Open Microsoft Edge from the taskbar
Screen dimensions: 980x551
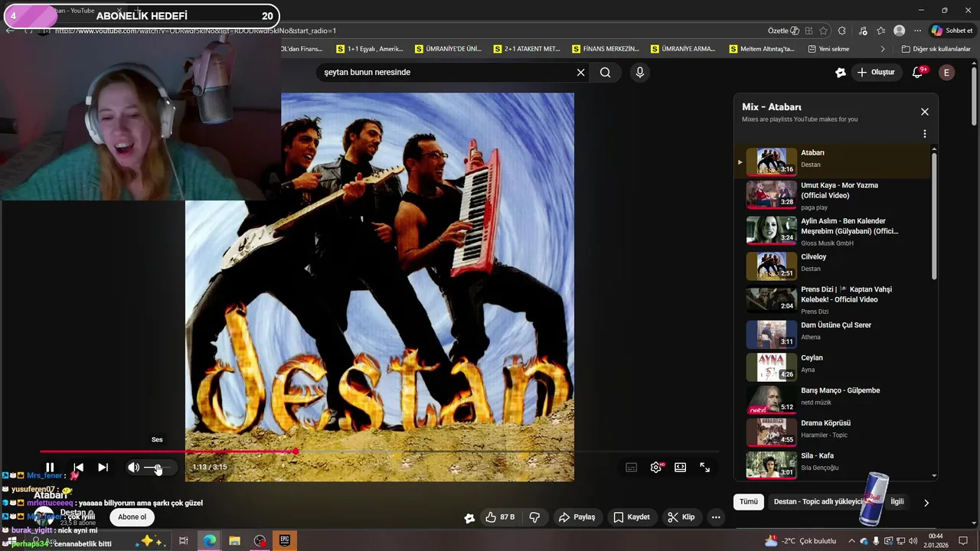[x=209, y=541]
